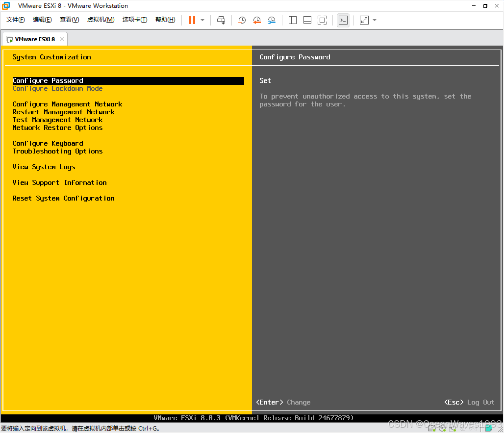
Task: Close the VMware Workstation window
Action: 497,6
